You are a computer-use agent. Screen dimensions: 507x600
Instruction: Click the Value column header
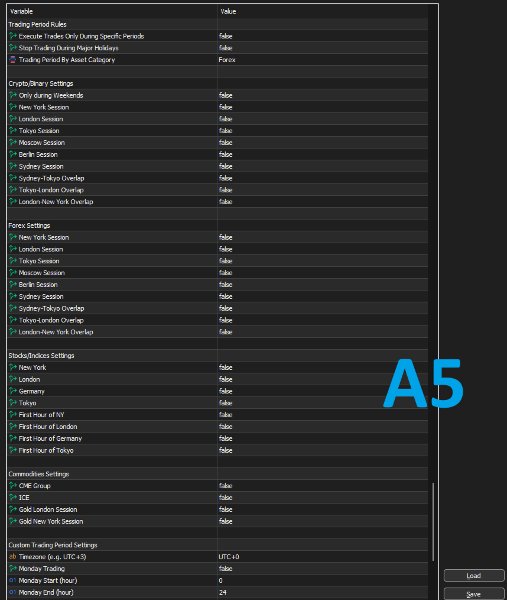tap(228, 11)
